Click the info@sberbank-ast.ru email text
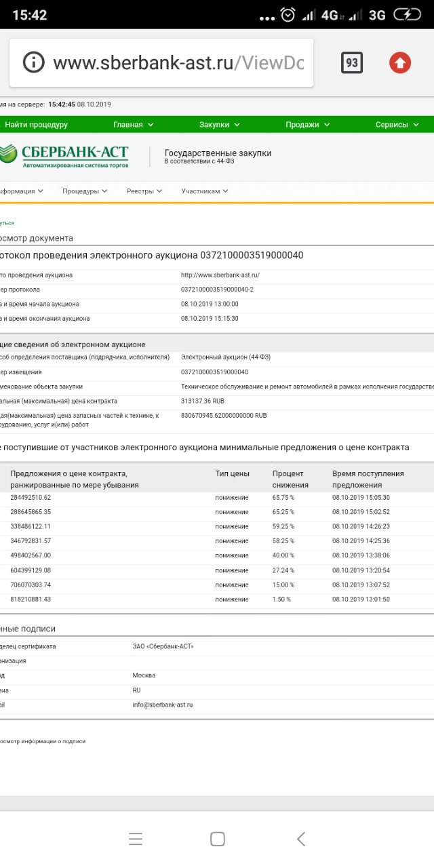The width and height of the screenshot is (434, 868). click(163, 705)
